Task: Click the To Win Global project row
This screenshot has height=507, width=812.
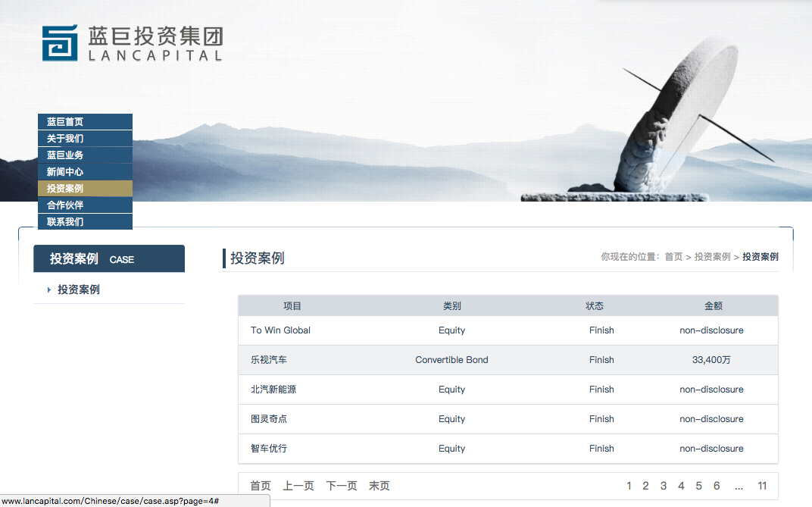Action: click(280, 330)
